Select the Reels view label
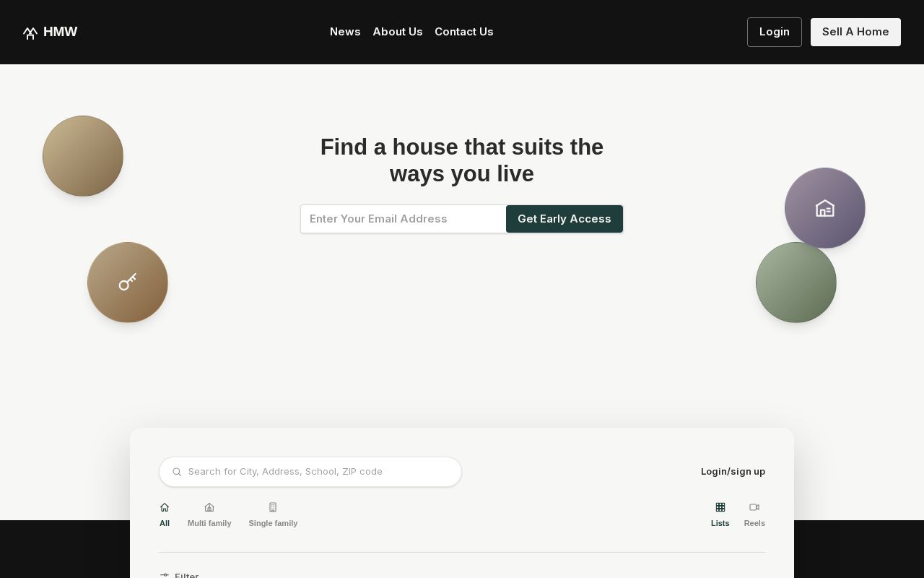The image size is (924, 578). 754,523
